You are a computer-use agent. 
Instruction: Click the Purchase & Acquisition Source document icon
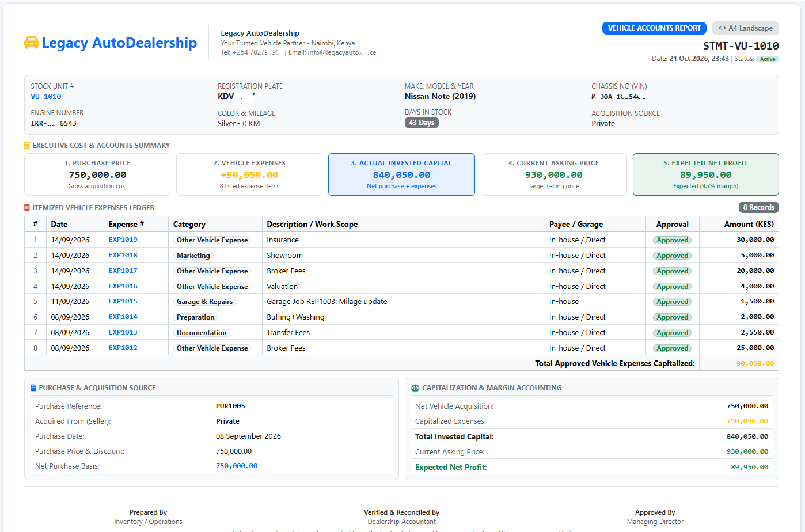[33, 388]
